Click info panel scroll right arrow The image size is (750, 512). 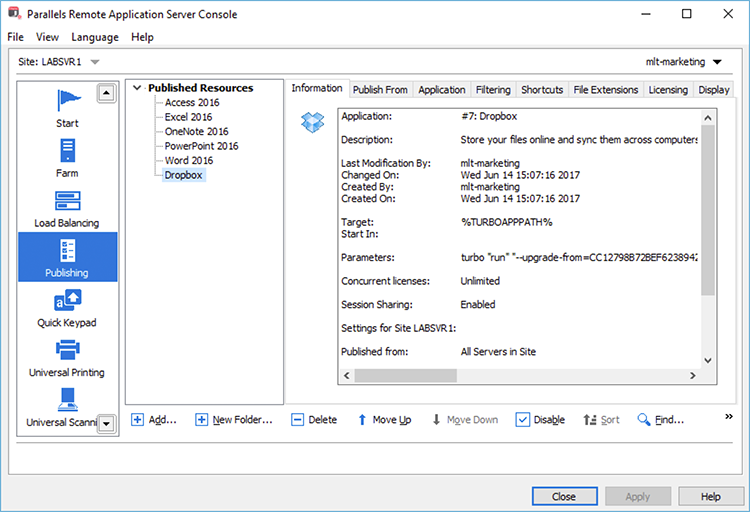click(693, 376)
